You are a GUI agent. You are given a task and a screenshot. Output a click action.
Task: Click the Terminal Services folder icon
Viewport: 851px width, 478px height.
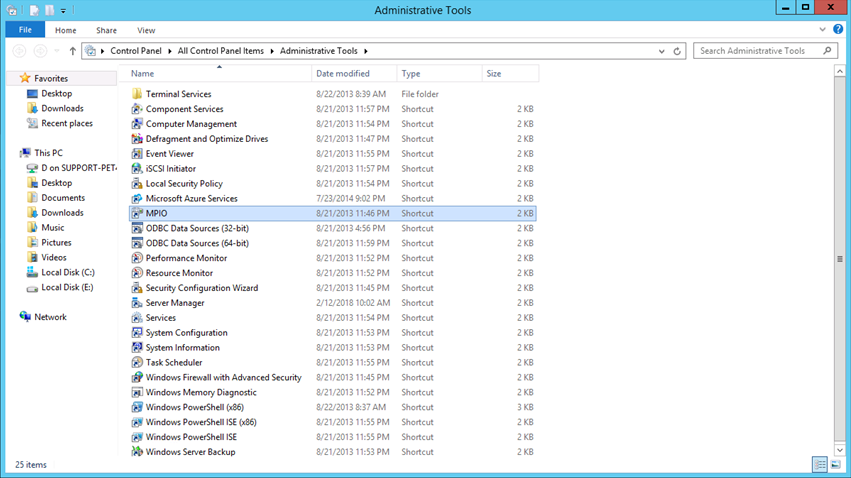tap(137, 94)
